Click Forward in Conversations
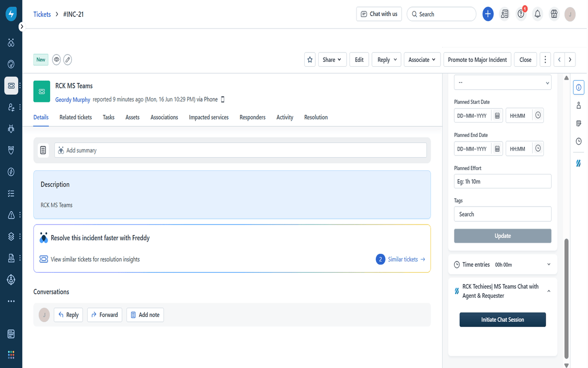The image size is (588, 368). [105, 315]
